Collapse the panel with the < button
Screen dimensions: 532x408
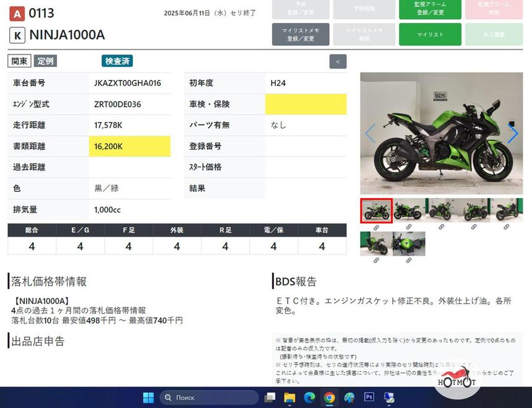[x=338, y=61]
